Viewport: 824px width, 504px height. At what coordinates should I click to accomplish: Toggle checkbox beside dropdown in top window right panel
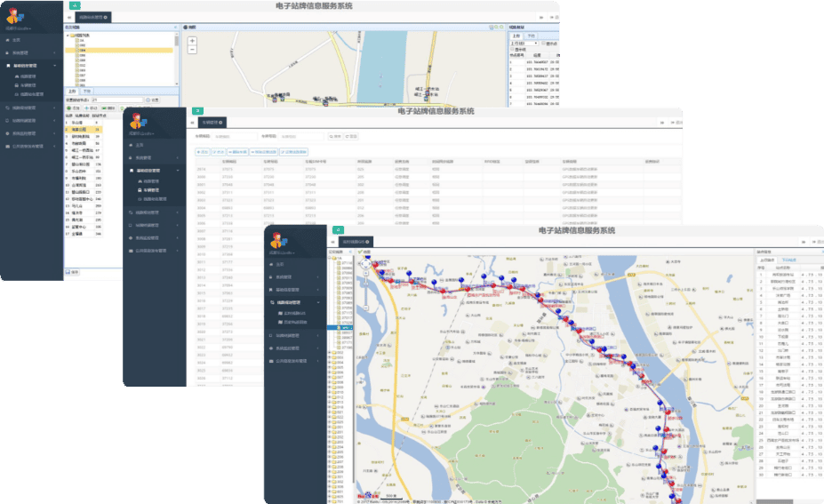(543, 43)
